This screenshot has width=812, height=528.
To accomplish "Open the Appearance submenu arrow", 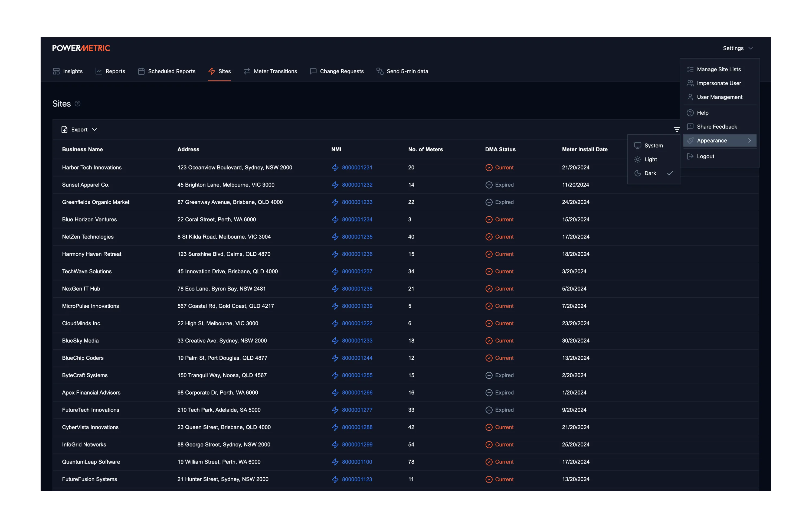I will (749, 141).
